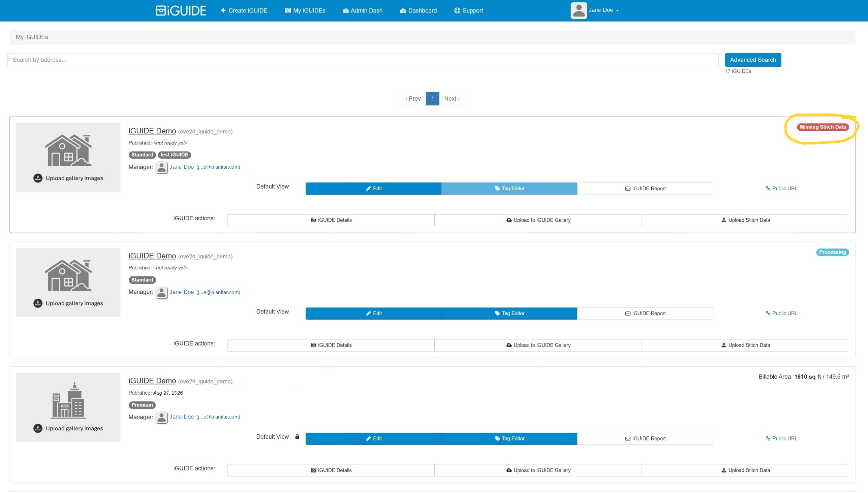Go to My iGUIDEs in navigation
The image size is (868, 493).
point(305,10)
